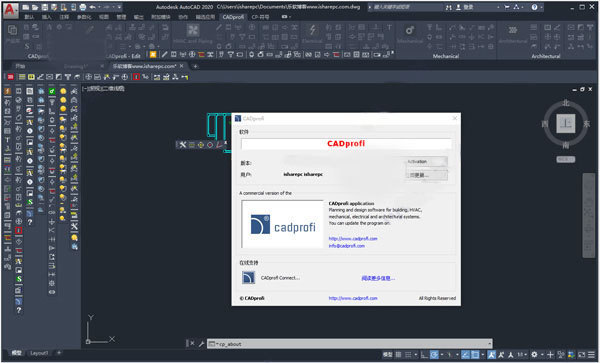Open the quick access toolbar customize dropdown

(119, 7)
